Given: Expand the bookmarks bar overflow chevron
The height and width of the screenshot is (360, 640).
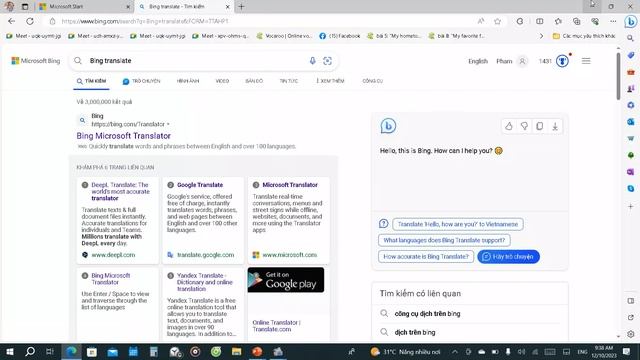Looking at the screenshot, I should pos(541,36).
